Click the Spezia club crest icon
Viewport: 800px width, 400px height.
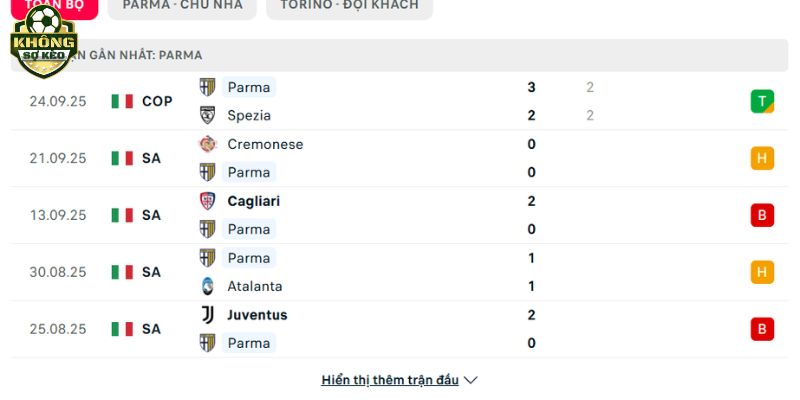[x=207, y=115]
